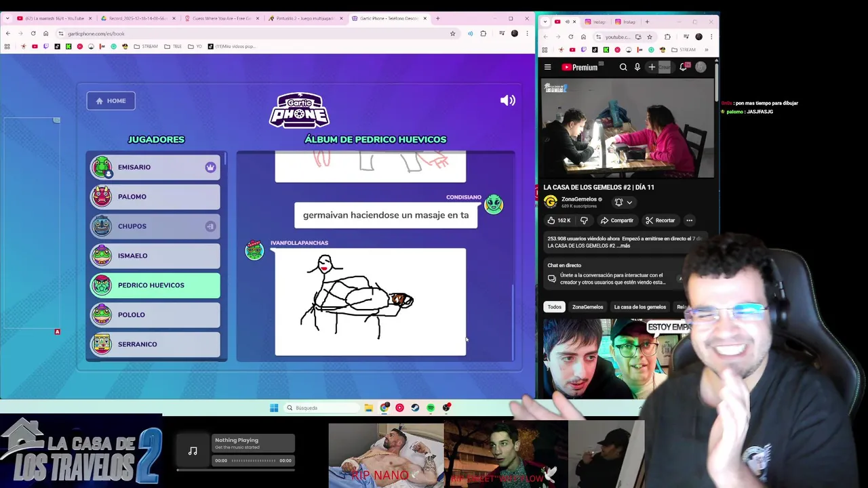
Task: Select player SERRANICO in the players list
Action: click(155, 344)
